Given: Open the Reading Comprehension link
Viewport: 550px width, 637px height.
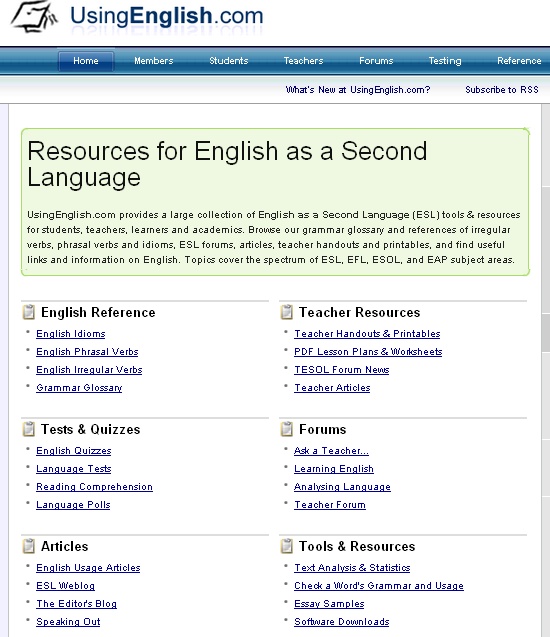Looking at the screenshot, I should coord(95,487).
